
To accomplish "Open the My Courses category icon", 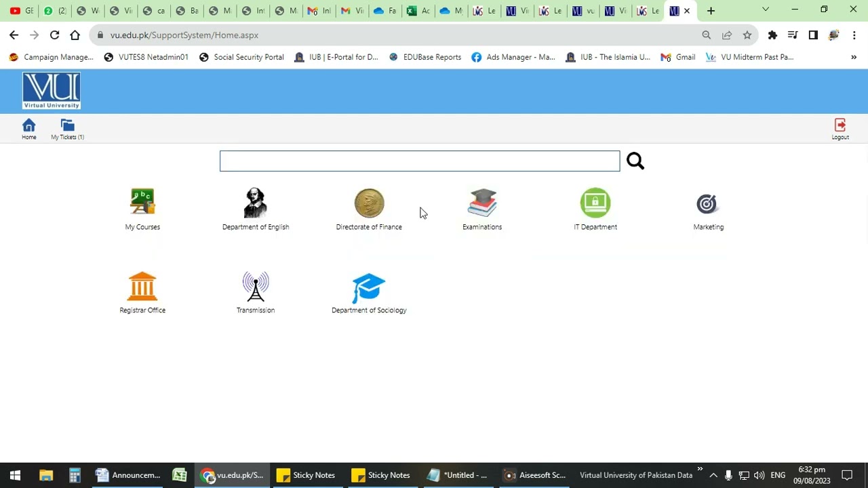I will point(142,202).
